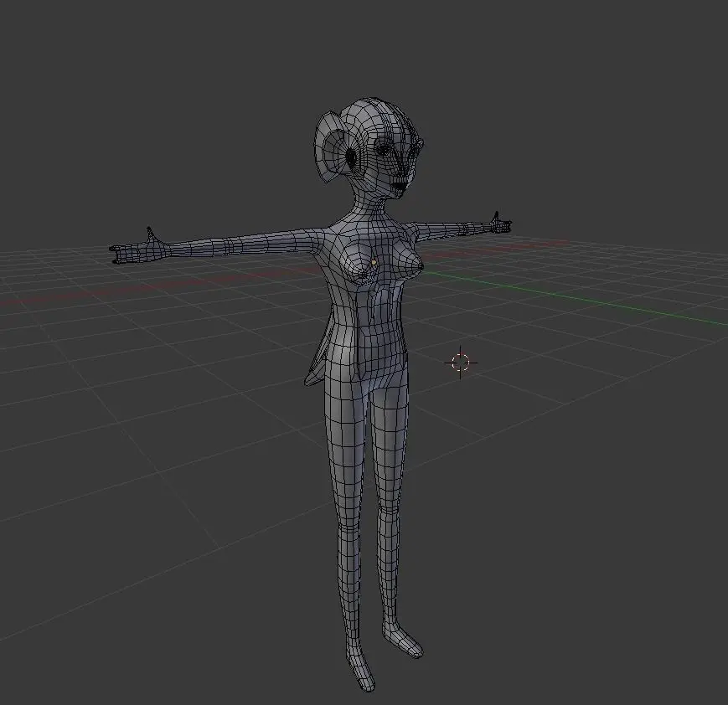This screenshot has height=705, width=728.
Task: Click the orange object origin dot
Action: click(374, 262)
